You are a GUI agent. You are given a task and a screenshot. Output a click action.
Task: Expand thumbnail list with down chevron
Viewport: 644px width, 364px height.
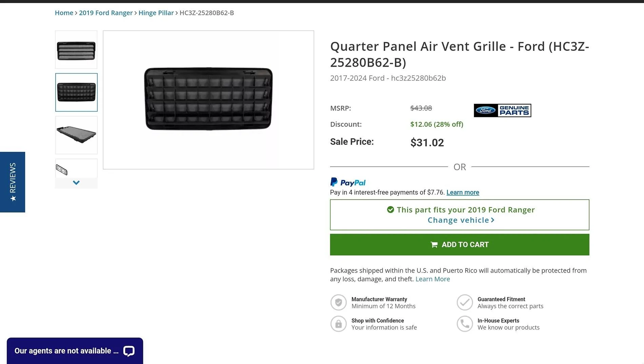point(76,183)
